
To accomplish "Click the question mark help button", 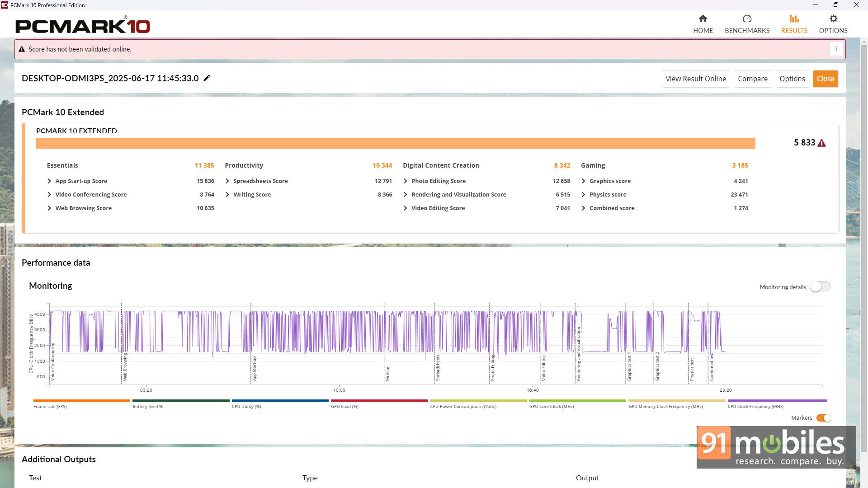I will pos(836,49).
